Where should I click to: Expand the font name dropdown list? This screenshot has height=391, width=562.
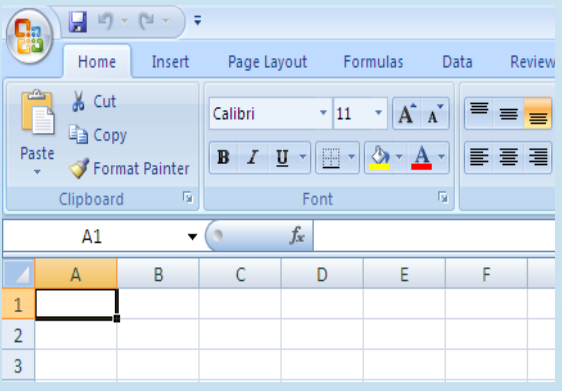coord(323,113)
